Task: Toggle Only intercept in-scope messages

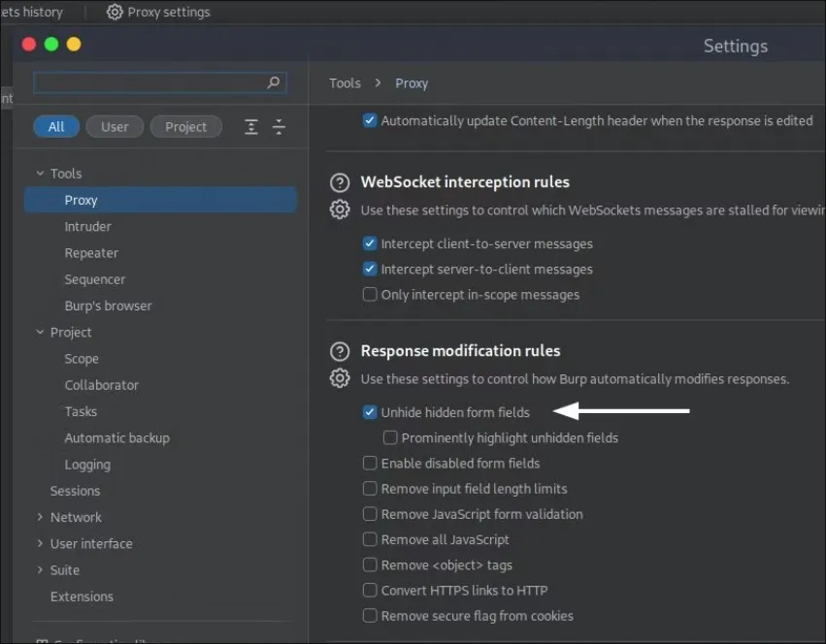Action: tap(370, 295)
